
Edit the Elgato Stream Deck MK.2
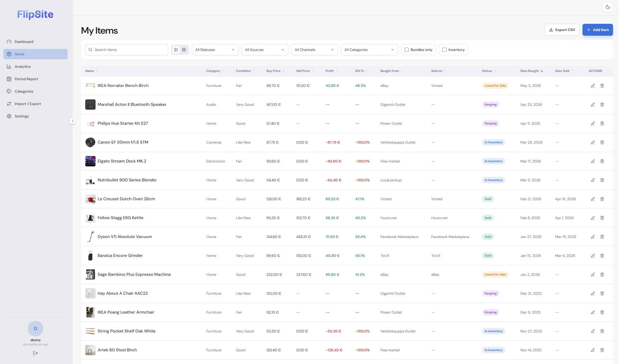tap(593, 161)
